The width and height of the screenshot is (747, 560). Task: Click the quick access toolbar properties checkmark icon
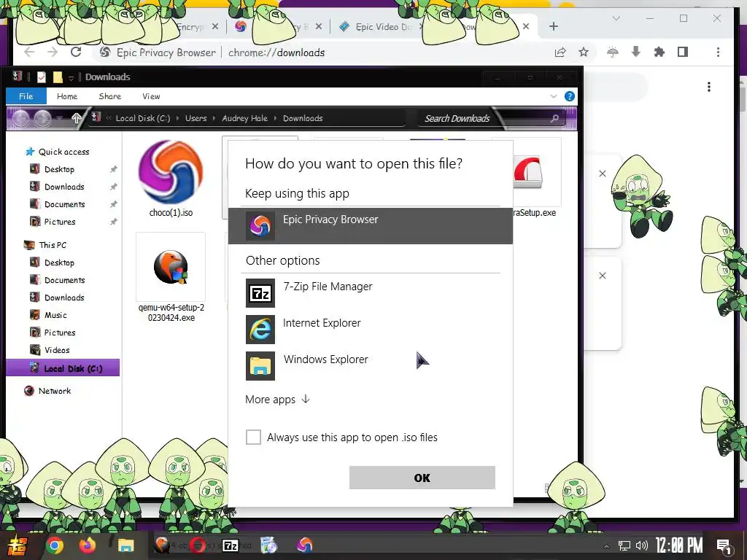point(42,77)
